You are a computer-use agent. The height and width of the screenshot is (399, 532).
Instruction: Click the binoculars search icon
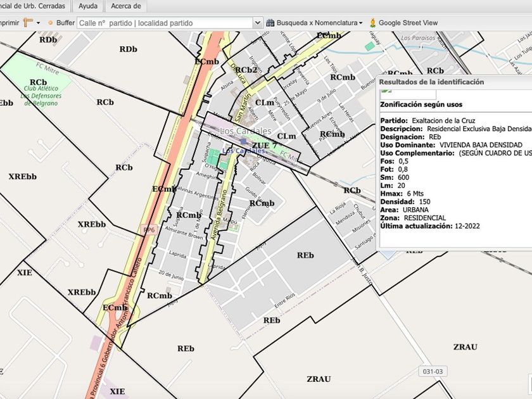click(x=270, y=23)
